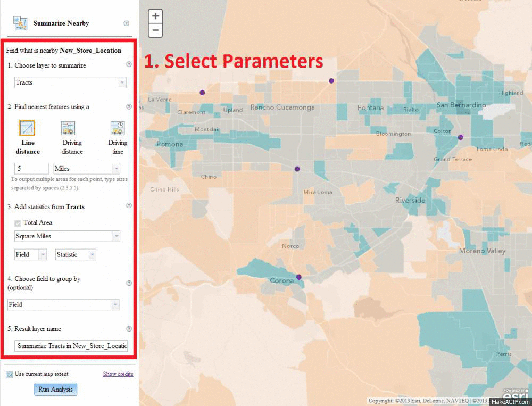The width and height of the screenshot is (532, 406).
Task: Click the Run Analysis button
Action: click(x=56, y=390)
